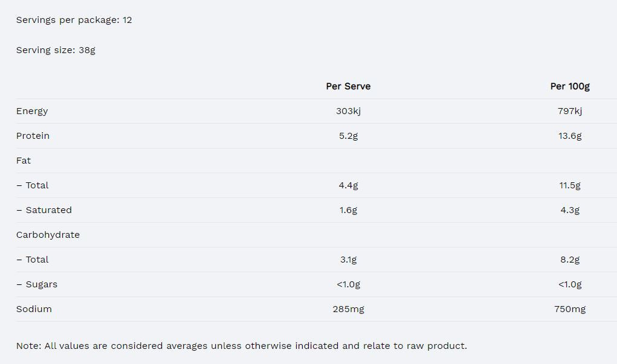
Task: Click the 13.6g protein per 100g value
Action: point(569,136)
